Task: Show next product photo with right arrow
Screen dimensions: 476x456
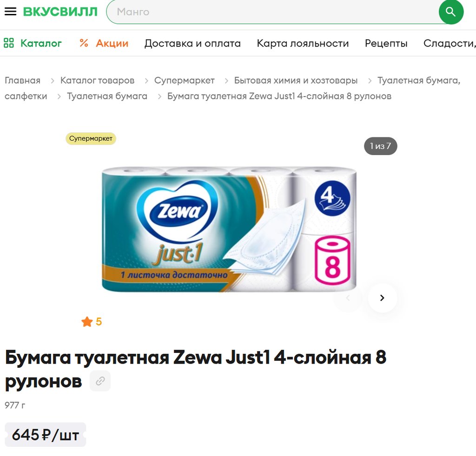Action: click(382, 298)
